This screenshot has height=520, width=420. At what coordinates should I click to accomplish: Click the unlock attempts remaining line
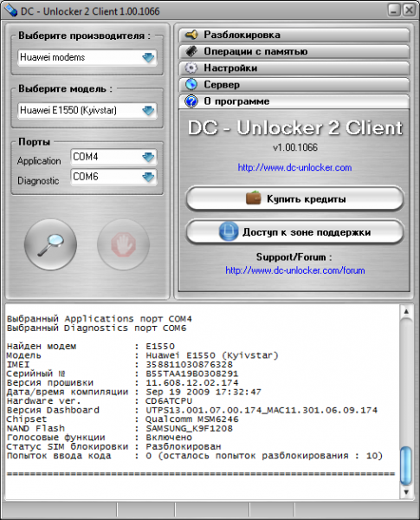click(x=195, y=456)
